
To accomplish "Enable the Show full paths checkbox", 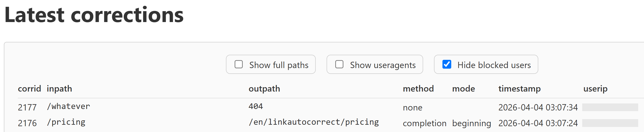I will 239,64.
